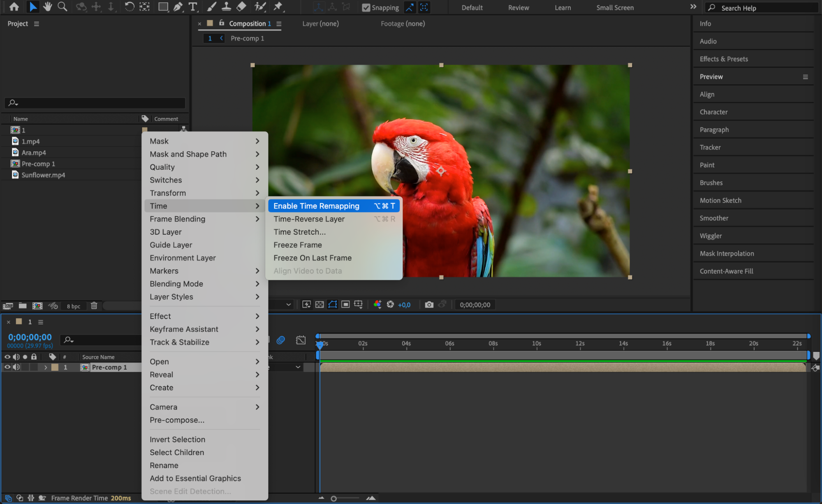
Task: Click Pre-compose in context menu
Action: [177, 420]
